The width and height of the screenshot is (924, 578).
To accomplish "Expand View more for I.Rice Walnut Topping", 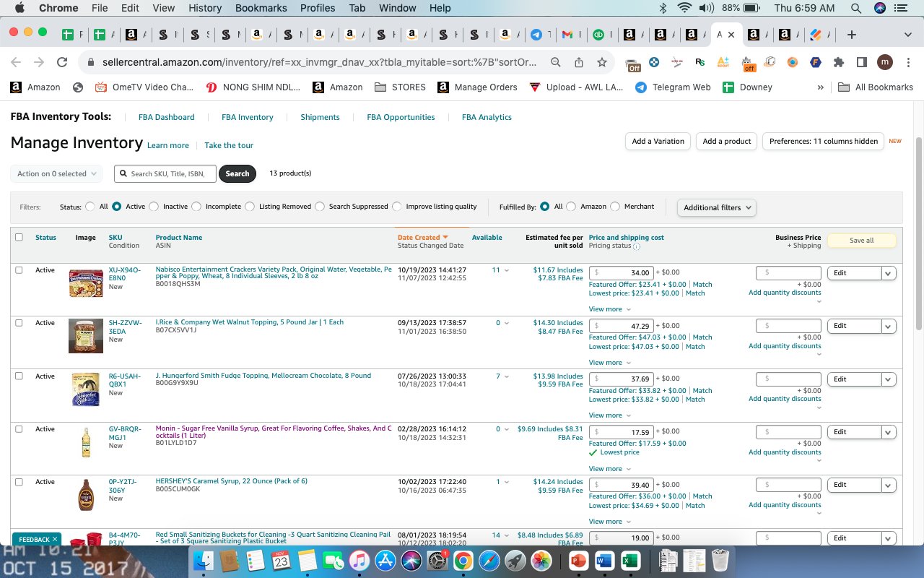I will [609, 363].
